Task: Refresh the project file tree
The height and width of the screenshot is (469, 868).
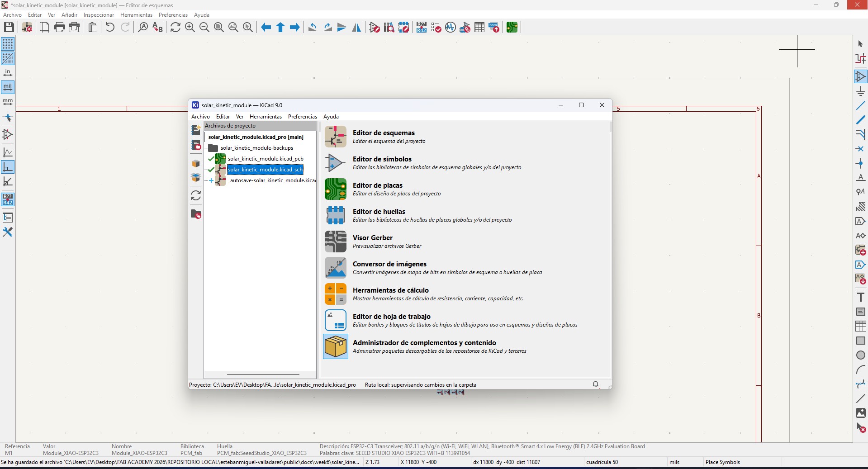Action: point(196,195)
